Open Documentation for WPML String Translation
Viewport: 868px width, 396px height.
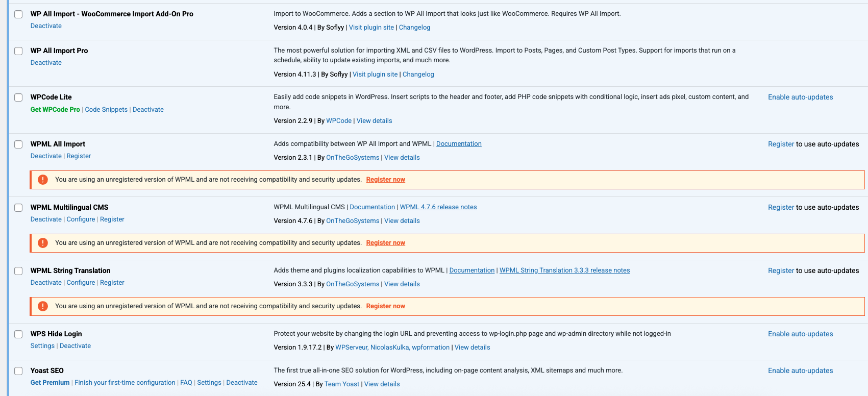point(472,270)
